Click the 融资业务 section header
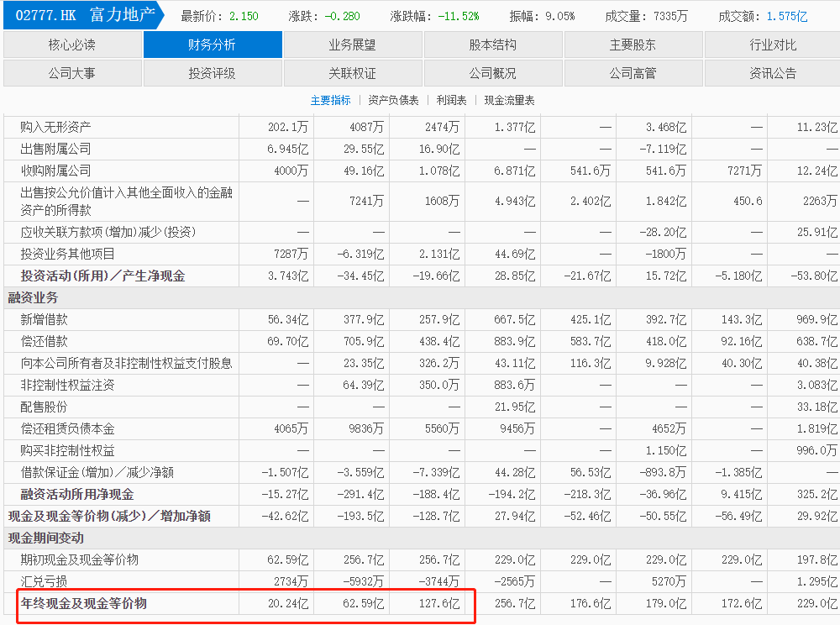 point(33,297)
